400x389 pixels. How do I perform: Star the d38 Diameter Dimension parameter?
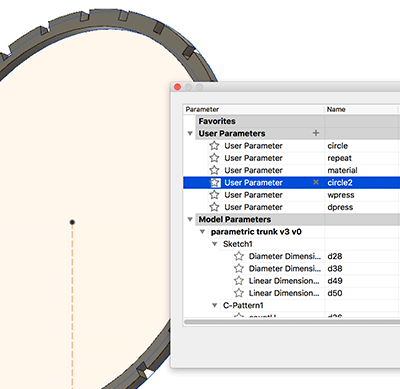(239, 268)
